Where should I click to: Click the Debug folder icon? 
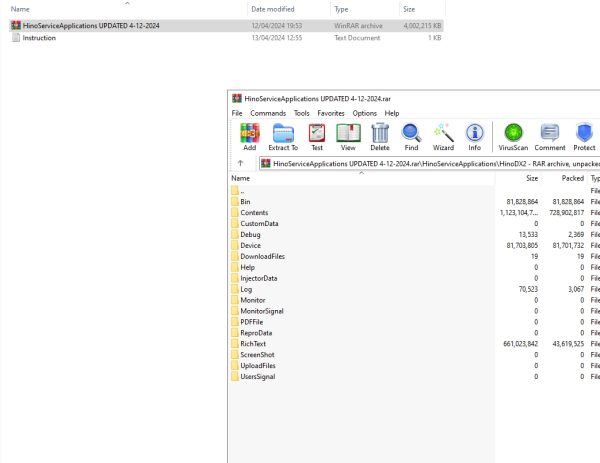(x=235, y=234)
